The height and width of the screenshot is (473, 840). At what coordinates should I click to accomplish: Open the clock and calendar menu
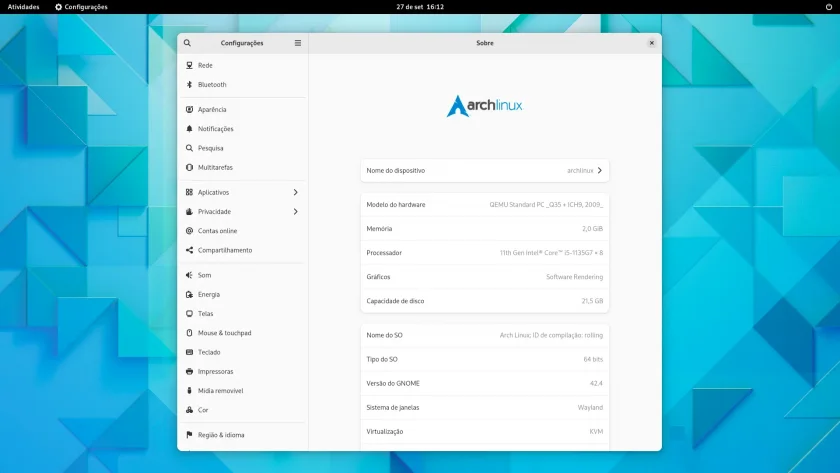pos(420,7)
